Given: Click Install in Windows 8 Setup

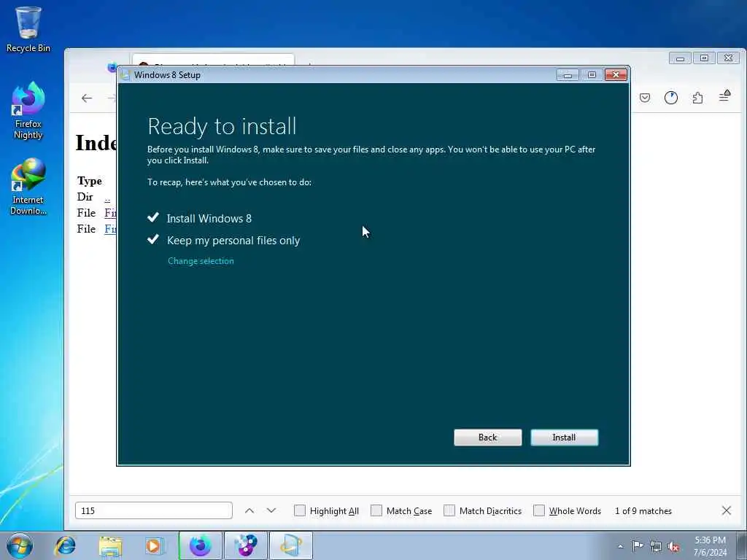Looking at the screenshot, I should coord(564,437).
